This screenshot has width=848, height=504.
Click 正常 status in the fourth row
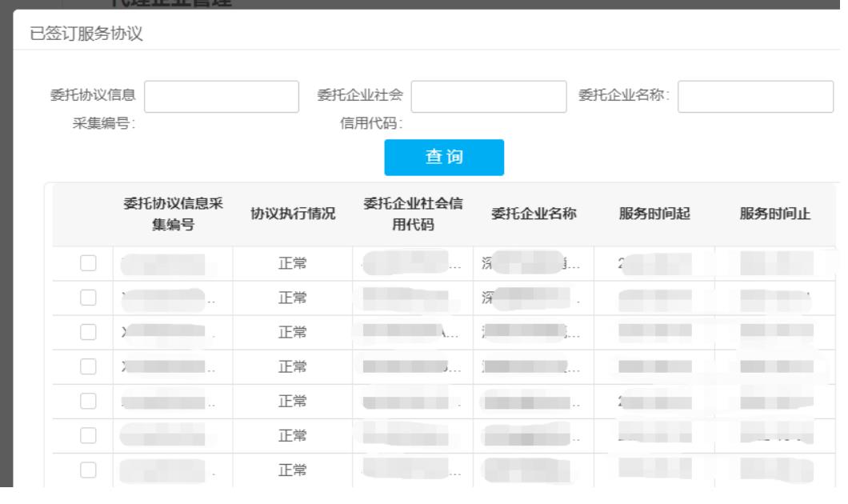(293, 366)
